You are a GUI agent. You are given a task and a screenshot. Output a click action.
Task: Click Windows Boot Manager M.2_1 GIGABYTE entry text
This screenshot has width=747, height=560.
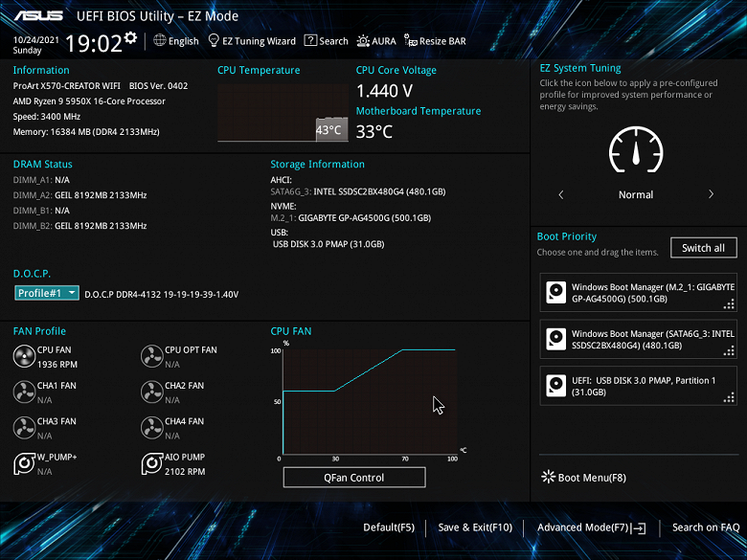pyautogui.click(x=653, y=293)
